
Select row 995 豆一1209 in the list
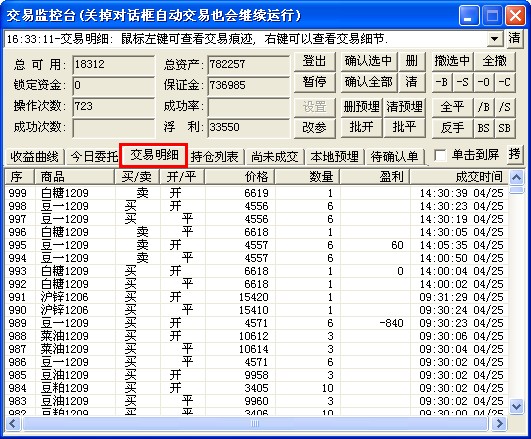tap(256, 245)
